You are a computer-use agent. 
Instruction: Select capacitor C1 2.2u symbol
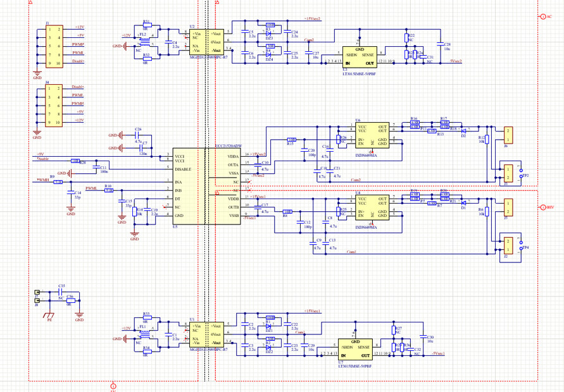tap(168, 334)
